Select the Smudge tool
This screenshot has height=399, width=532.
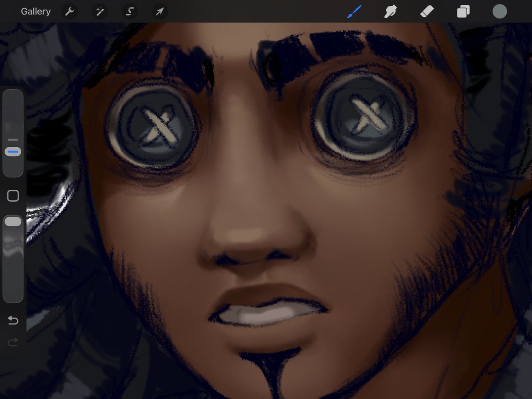390,12
